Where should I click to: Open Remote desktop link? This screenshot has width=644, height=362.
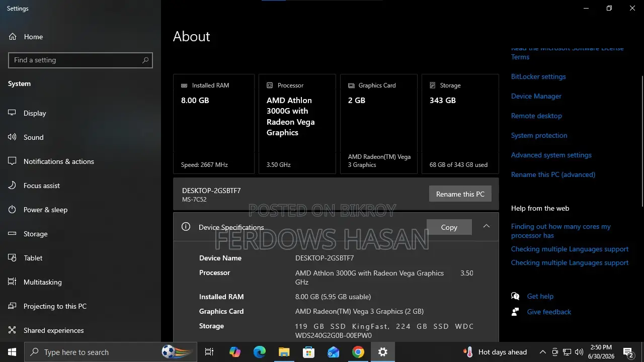(536, 116)
